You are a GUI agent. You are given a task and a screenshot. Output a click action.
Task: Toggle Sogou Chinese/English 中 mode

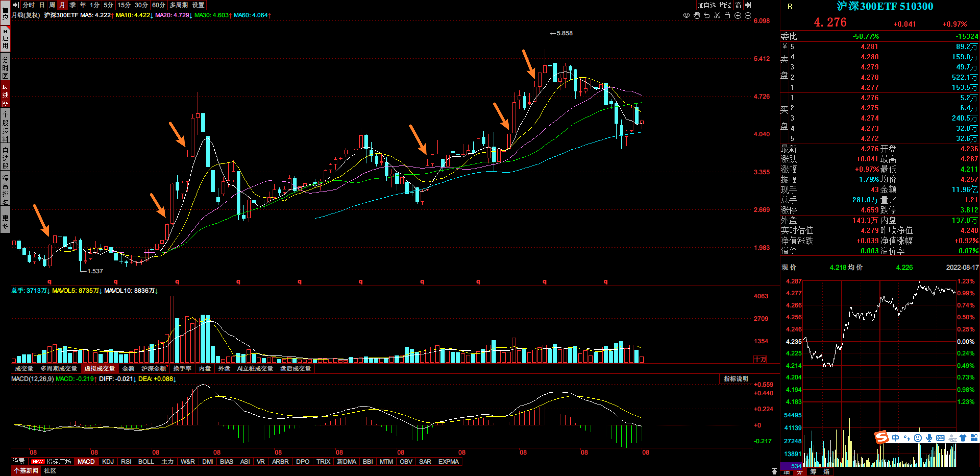[895, 438]
